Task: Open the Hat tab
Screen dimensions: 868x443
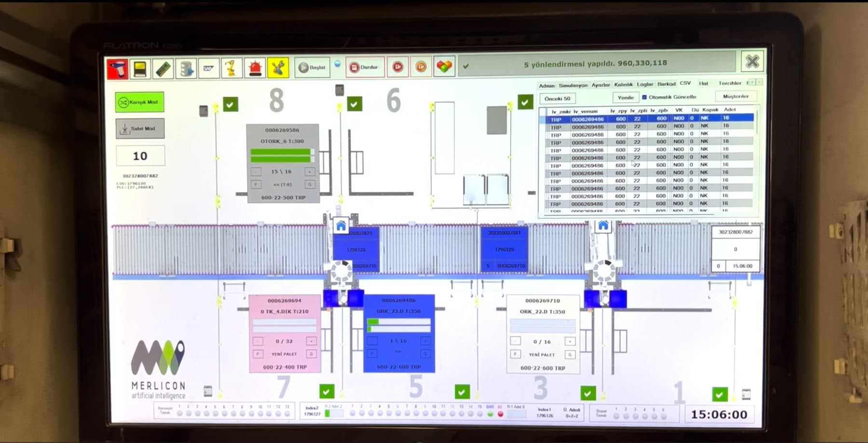Action: (x=704, y=83)
